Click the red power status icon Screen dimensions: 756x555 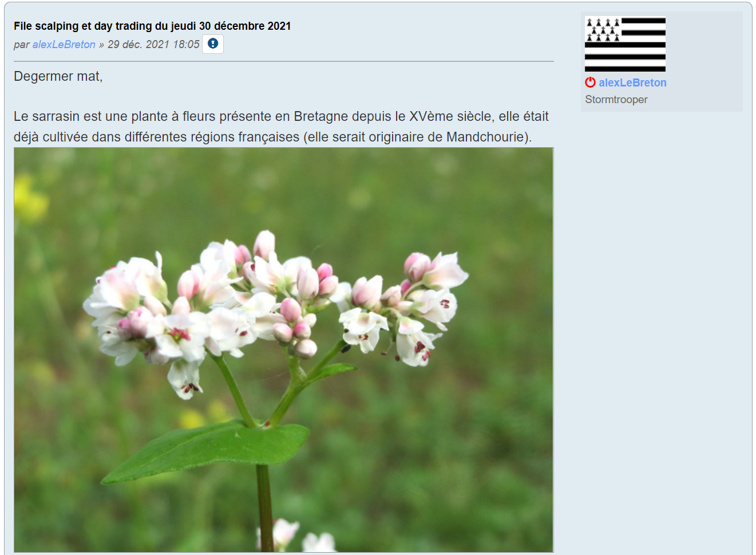(x=590, y=82)
